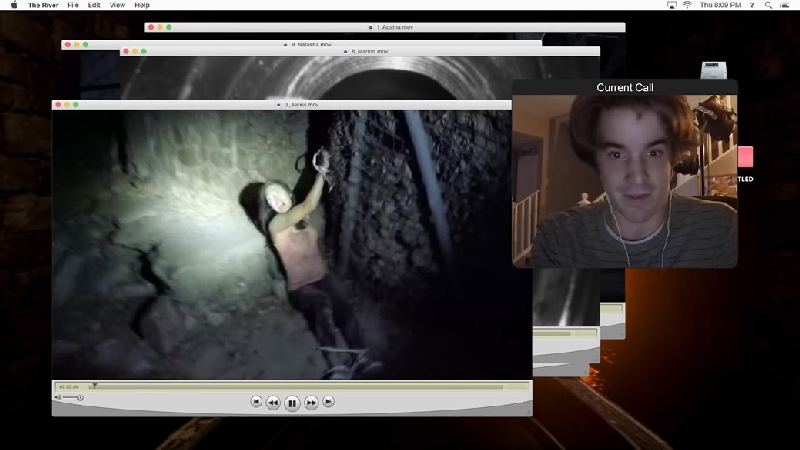Image resolution: width=800 pixels, height=450 pixels.
Task: Open The River application menu
Action: click(43, 5)
